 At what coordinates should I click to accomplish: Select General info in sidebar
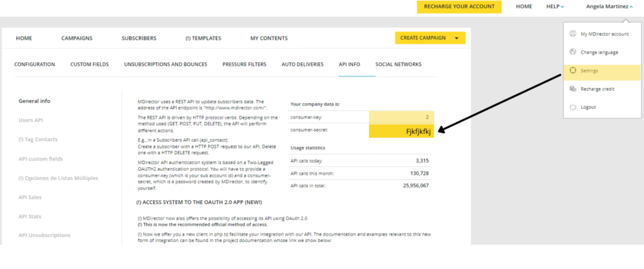pos(35,101)
